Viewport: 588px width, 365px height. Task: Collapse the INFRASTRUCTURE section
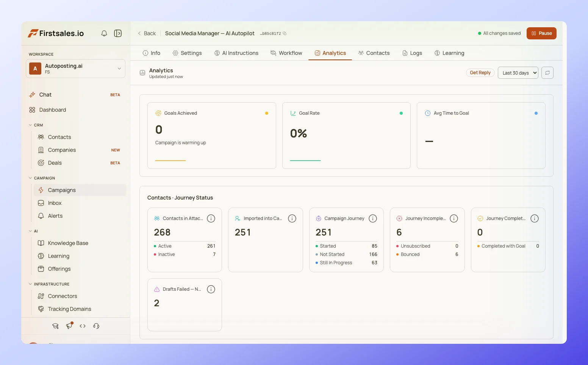[x=49, y=284]
